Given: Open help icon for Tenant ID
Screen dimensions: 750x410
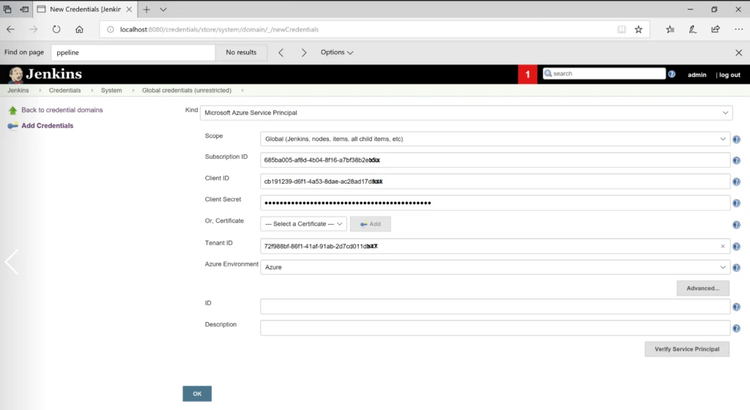Looking at the screenshot, I should (737, 247).
